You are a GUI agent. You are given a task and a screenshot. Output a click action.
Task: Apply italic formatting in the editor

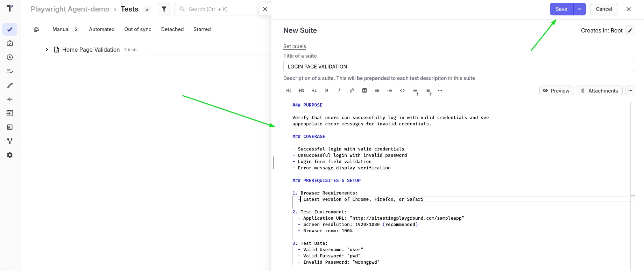pos(339,90)
